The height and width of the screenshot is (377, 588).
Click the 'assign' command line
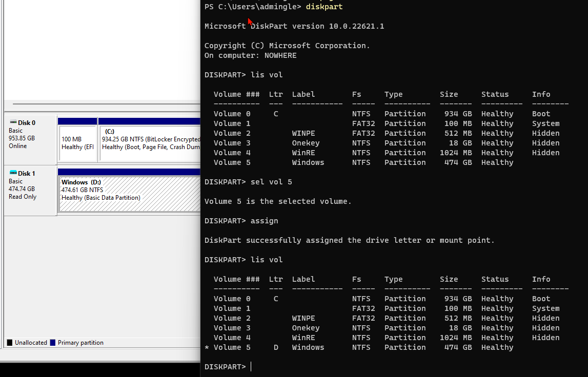241,221
